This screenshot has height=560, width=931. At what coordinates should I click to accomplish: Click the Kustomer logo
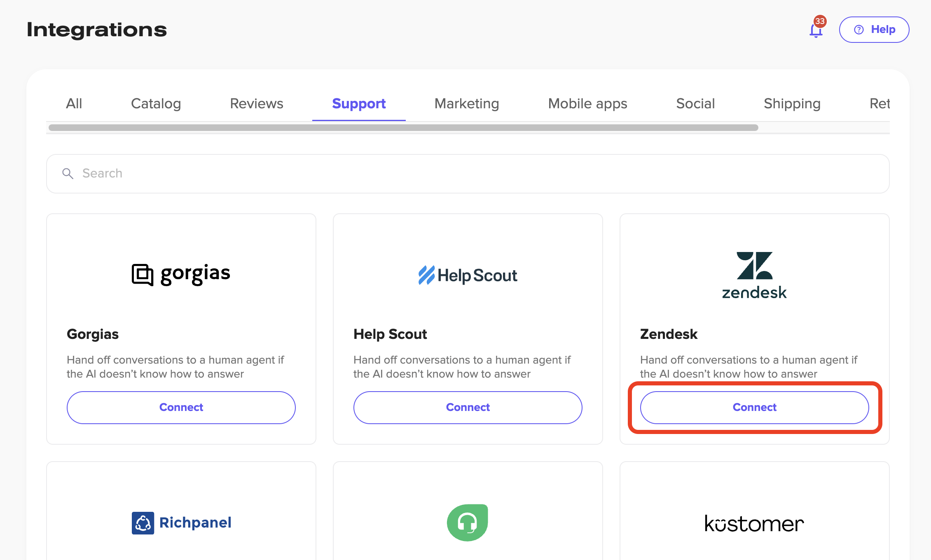click(754, 523)
